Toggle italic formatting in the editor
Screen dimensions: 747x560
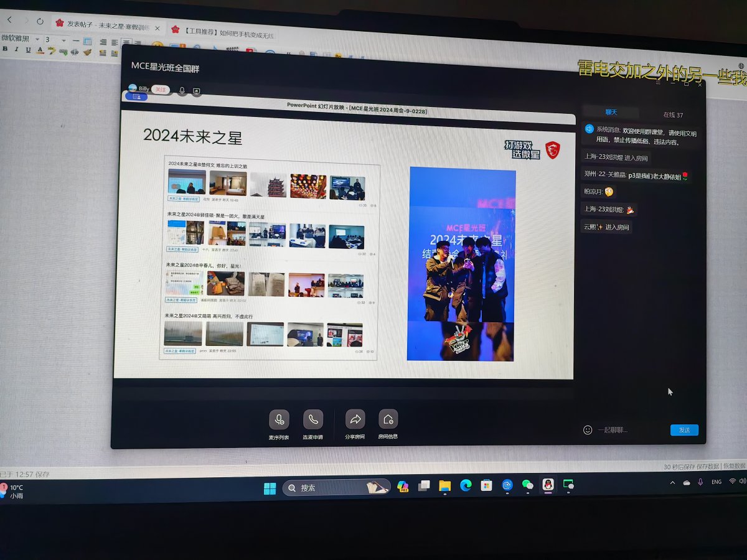tap(16, 49)
